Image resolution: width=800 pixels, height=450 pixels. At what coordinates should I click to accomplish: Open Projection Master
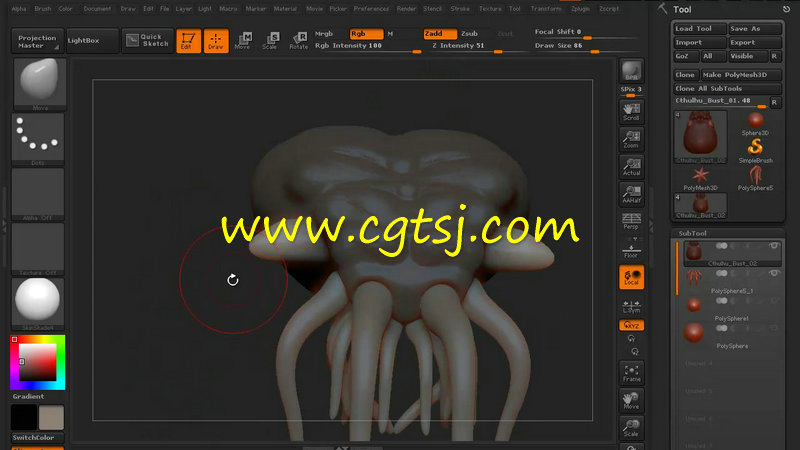click(37, 41)
